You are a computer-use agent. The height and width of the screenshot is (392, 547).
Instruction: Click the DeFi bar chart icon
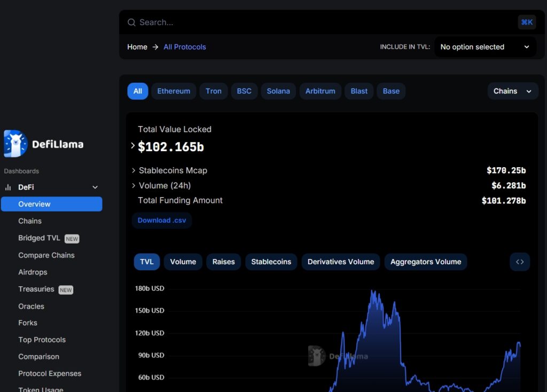[8, 187]
